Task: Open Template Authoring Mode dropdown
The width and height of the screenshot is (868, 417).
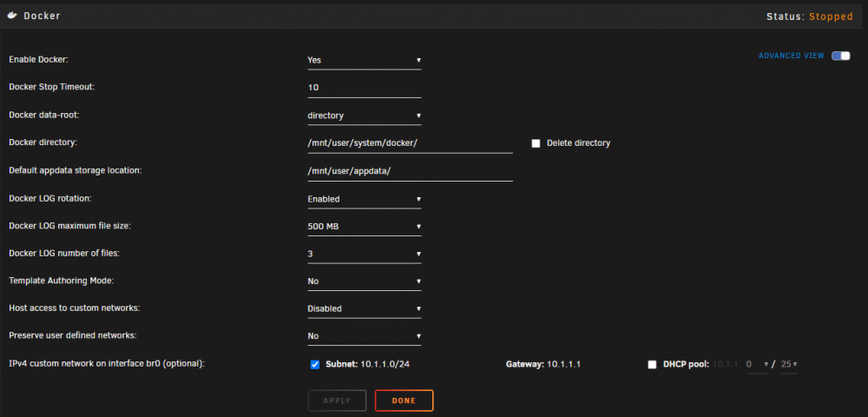Action: pos(365,281)
